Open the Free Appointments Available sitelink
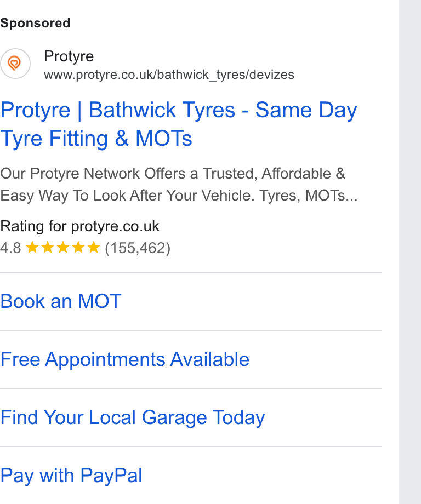The width and height of the screenshot is (421, 504). coord(125,359)
